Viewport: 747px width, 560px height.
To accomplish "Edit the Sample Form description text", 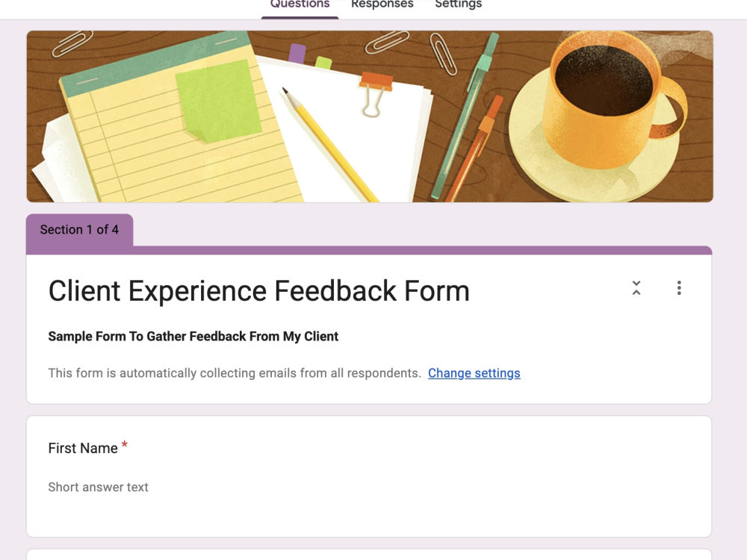I will pyautogui.click(x=193, y=336).
